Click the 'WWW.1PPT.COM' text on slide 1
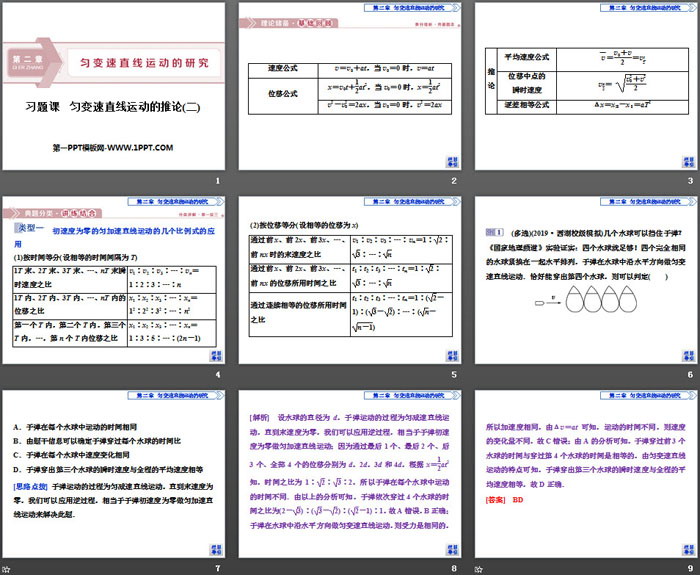 [140, 148]
